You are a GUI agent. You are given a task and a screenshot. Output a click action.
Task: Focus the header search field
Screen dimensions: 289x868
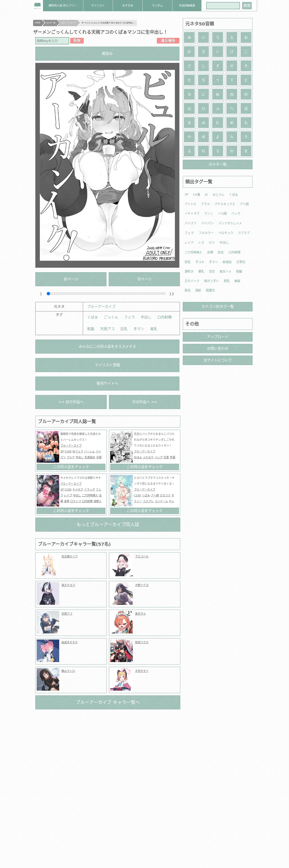click(223, 6)
